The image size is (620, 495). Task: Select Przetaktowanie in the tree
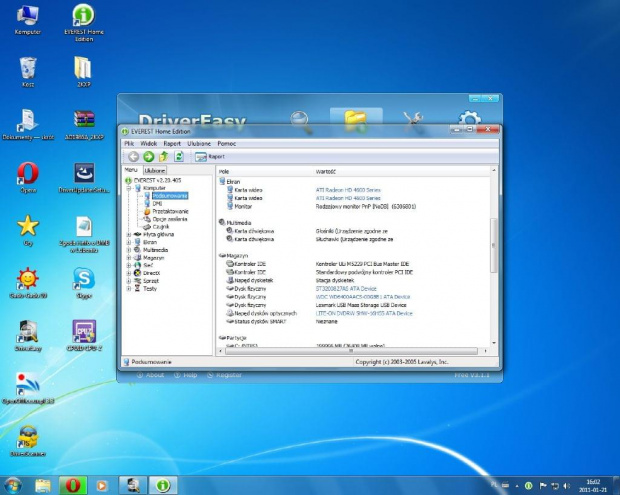(x=170, y=212)
